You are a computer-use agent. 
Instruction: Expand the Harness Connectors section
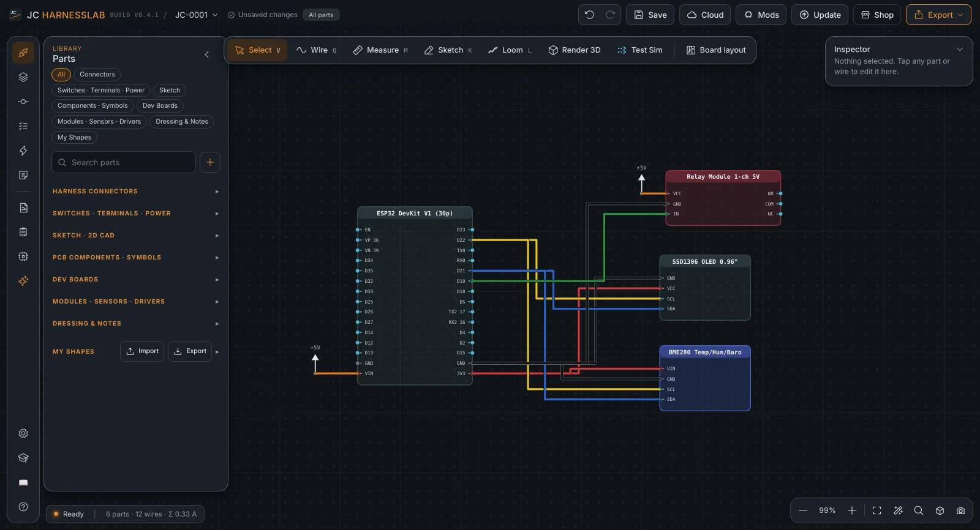pos(136,192)
